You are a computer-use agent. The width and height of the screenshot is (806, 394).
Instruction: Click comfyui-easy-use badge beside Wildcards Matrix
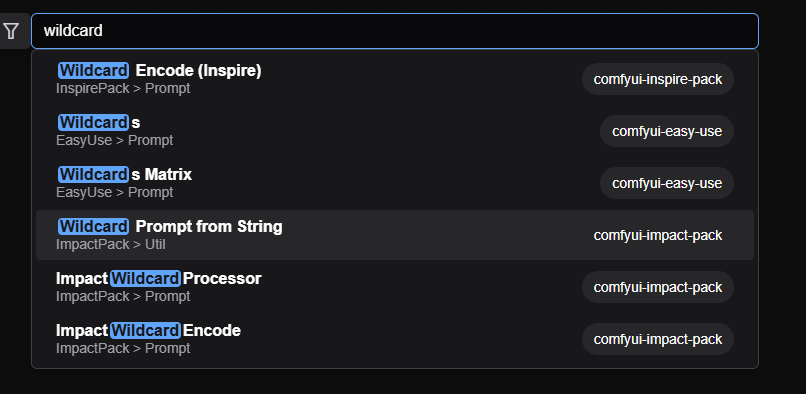pos(667,183)
